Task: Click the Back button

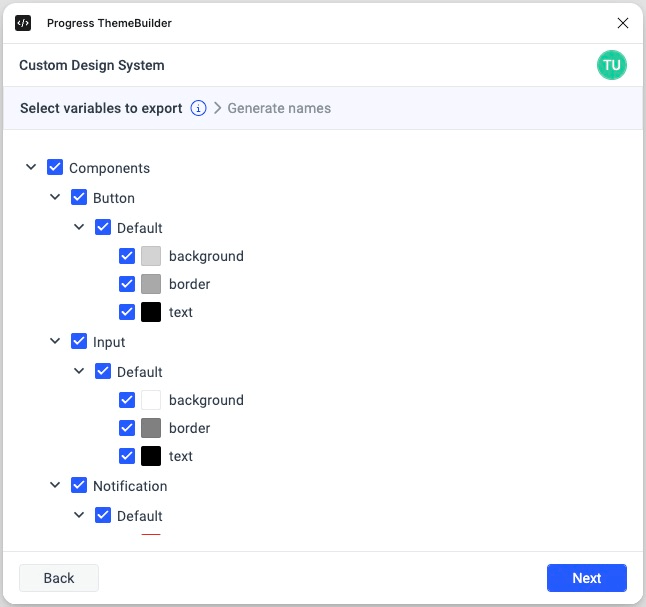Action: [x=59, y=578]
